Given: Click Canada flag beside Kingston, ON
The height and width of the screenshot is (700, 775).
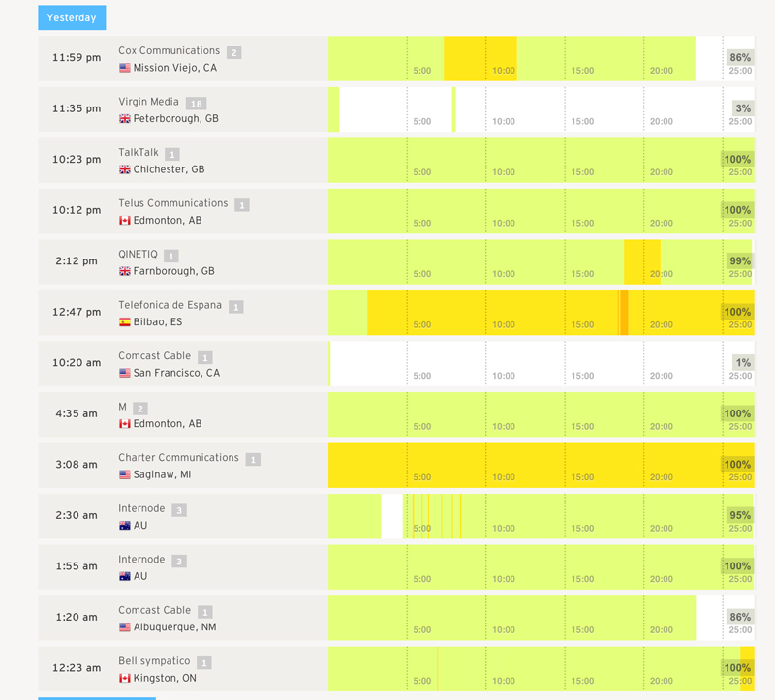Looking at the screenshot, I should 125,679.
